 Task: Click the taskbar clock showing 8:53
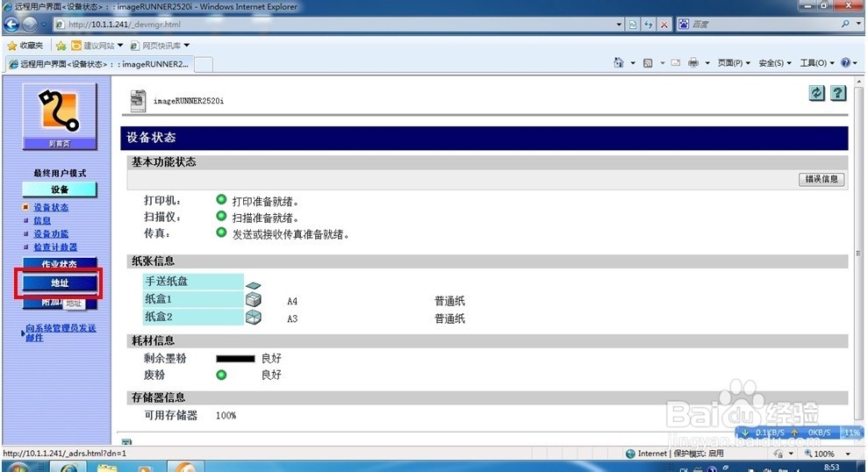(x=831, y=467)
